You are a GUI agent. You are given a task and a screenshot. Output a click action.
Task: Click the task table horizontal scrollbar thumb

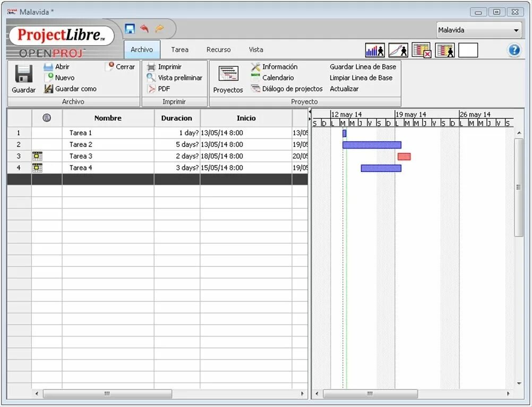click(107, 394)
